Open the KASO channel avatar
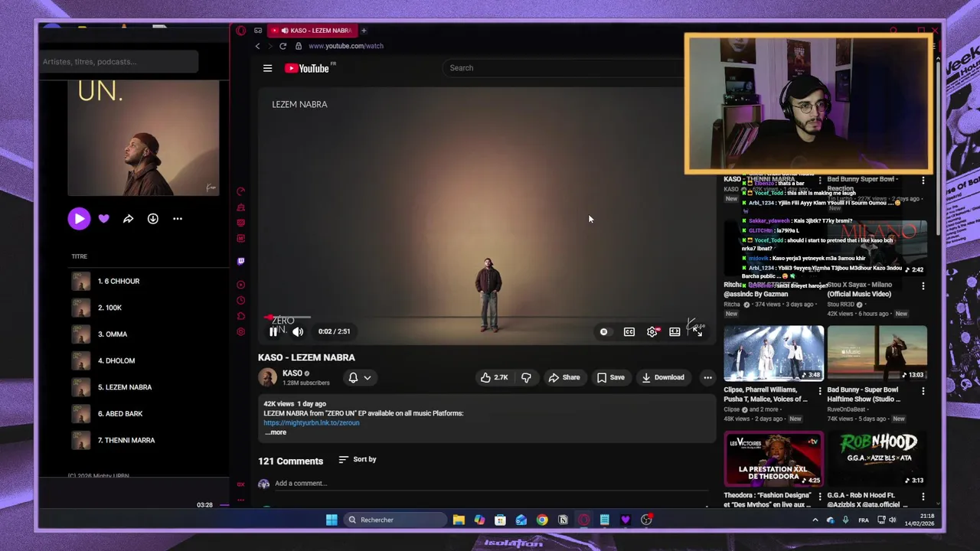 tap(267, 377)
